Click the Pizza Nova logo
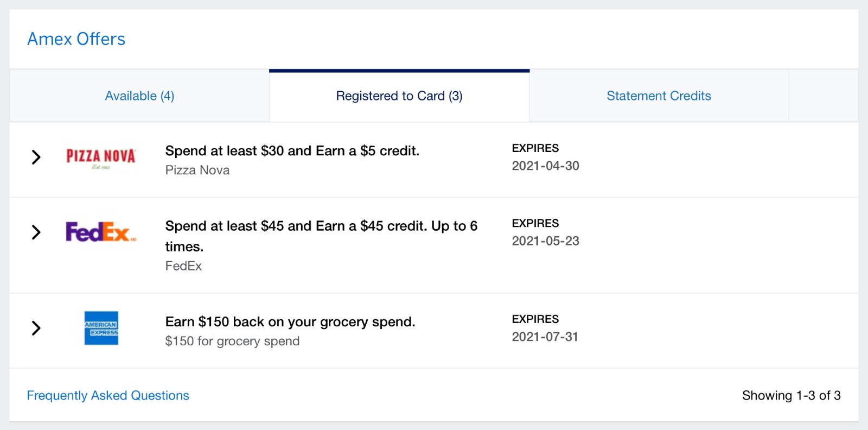This screenshot has width=868, height=430. pyautogui.click(x=101, y=157)
